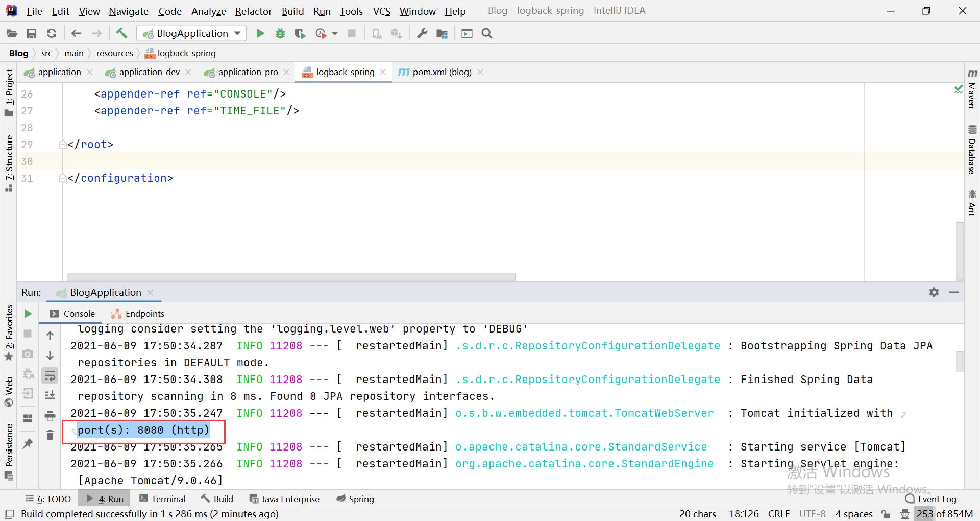Click the Blog breadcrumb root
This screenshot has height=521, width=980.
coord(19,53)
